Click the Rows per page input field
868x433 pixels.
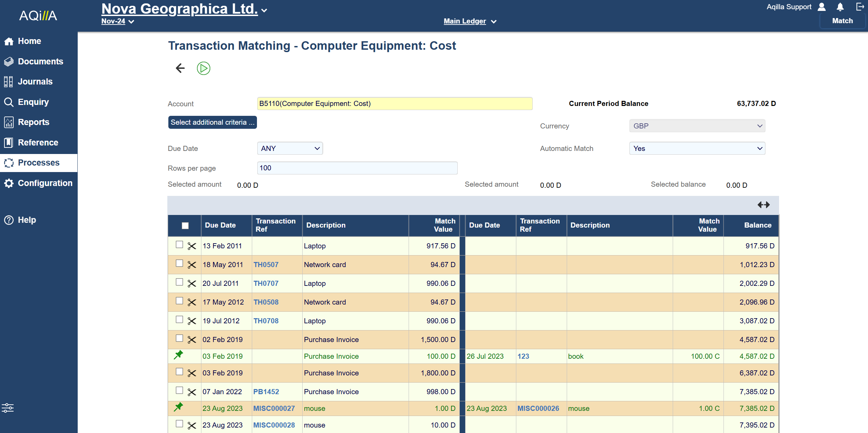pos(357,168)
